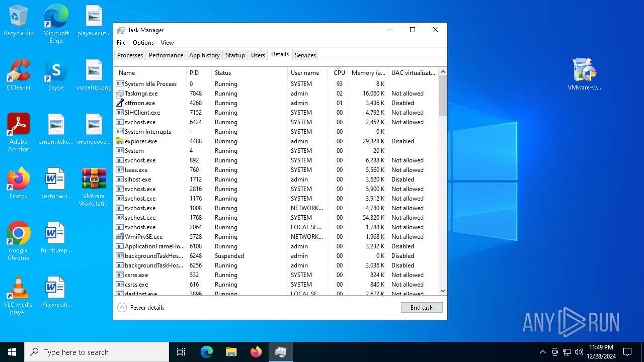The width and height of the screenshot is (644, 362).
Task: Launch Firefox from the taskbar
Action: tap(256, 352)
